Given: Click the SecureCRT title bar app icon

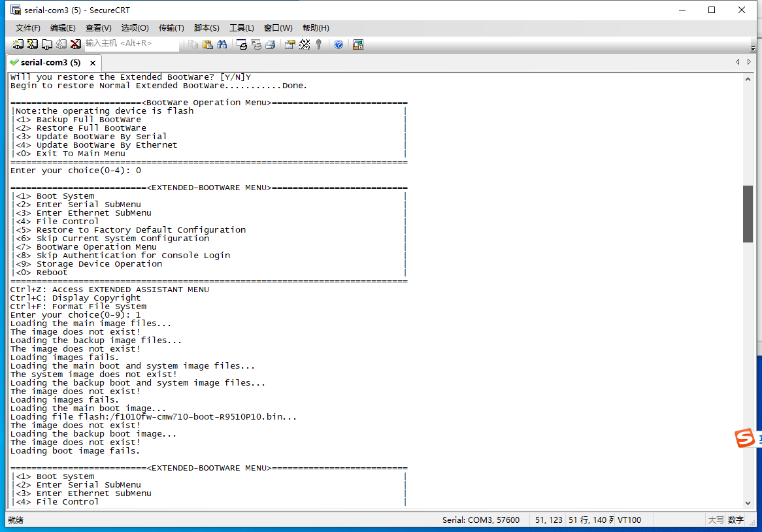Looking at the screenshot, I should [x=16, y=10].
